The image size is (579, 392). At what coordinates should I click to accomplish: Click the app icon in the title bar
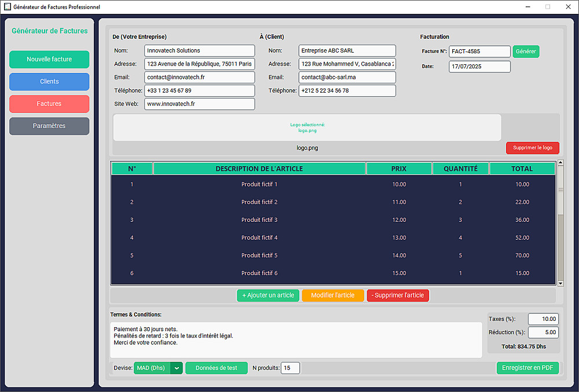7,6
